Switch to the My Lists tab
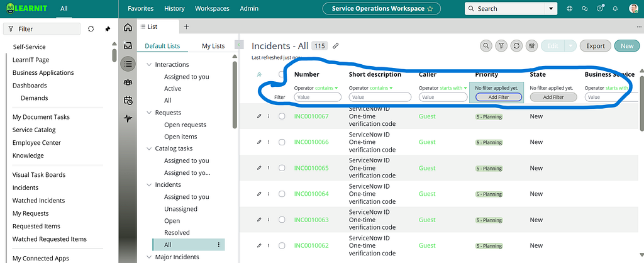 (213, 46)
